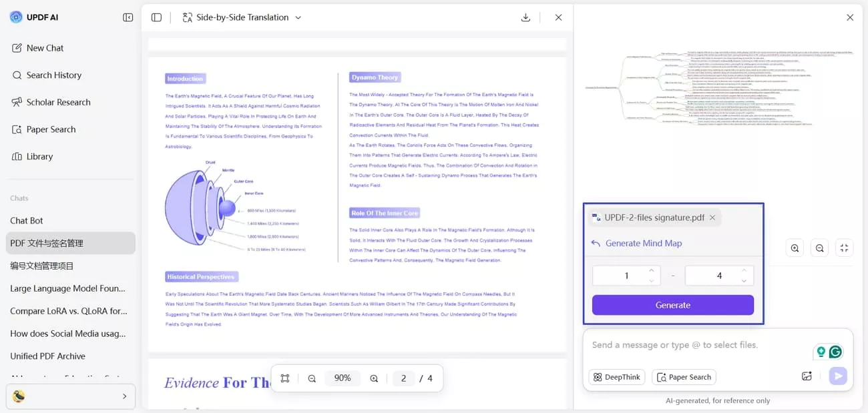This screenshot has height=413, width=868.
Task: Open the Library panel
Action: pos(39,156)
